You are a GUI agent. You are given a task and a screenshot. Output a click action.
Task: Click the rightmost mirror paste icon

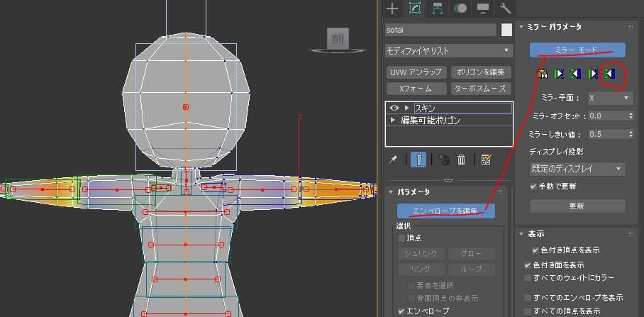pyautogui.click(x=609, y=73)
